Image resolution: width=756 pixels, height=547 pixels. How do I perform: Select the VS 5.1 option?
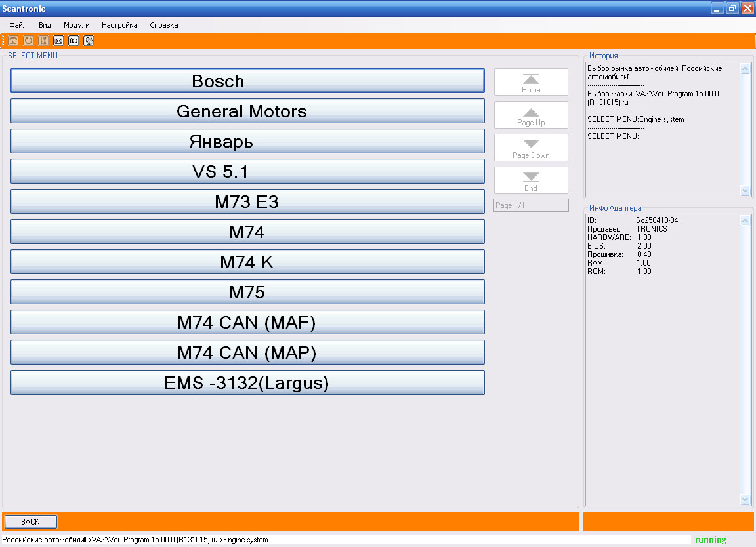tap(247, 172)
